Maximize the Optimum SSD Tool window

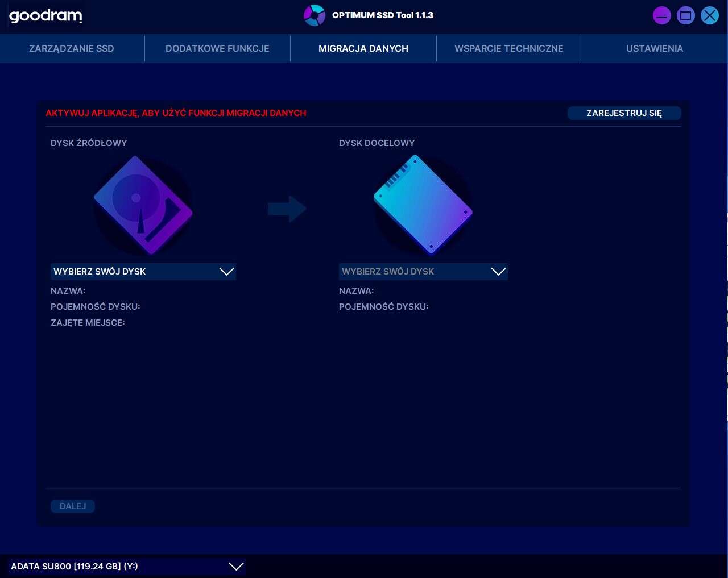(685, 15)
